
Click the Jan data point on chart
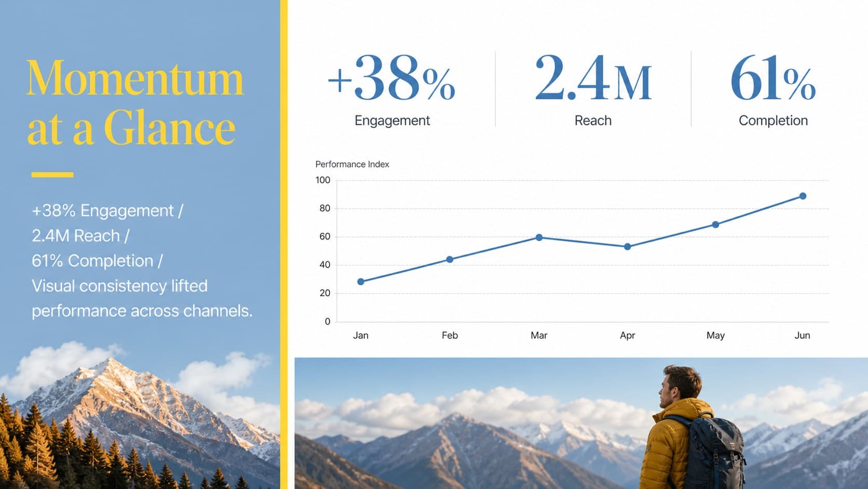361,282
